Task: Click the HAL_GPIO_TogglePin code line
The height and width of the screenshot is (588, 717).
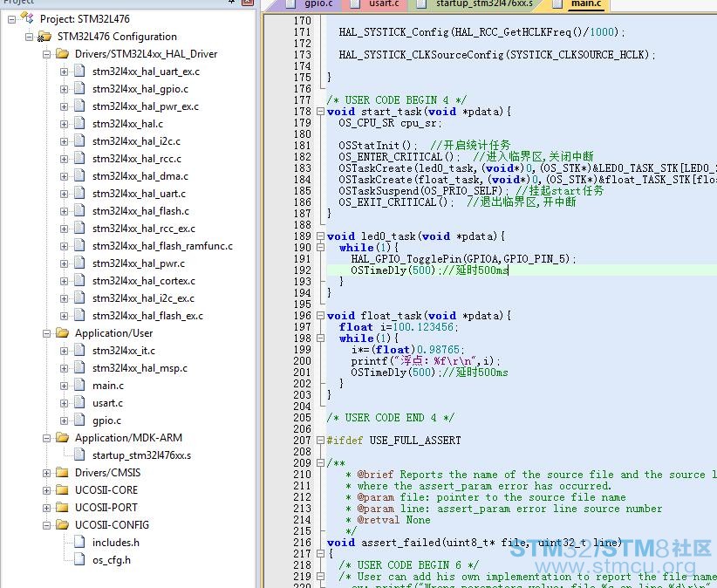Action: coord(463,259)
